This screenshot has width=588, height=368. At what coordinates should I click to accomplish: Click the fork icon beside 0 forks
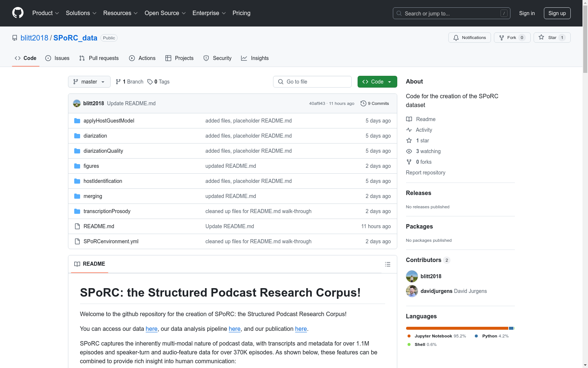409,162
